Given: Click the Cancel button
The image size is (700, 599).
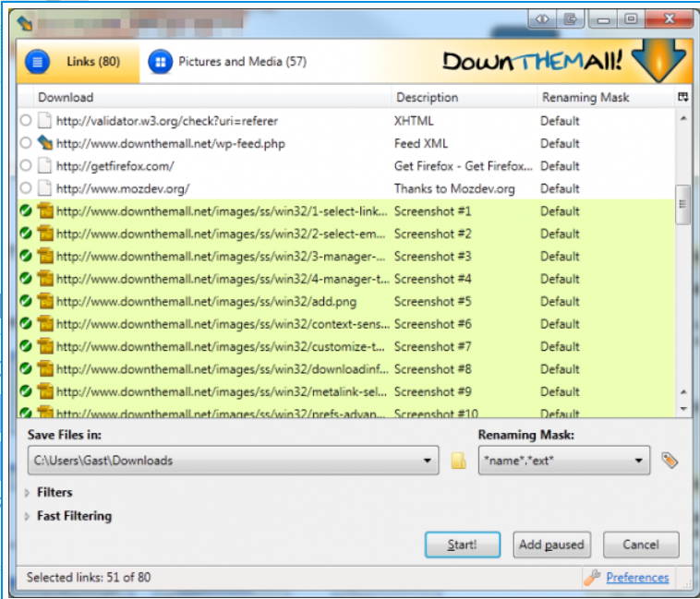Looking at the screenshot, I should [641, 545].
